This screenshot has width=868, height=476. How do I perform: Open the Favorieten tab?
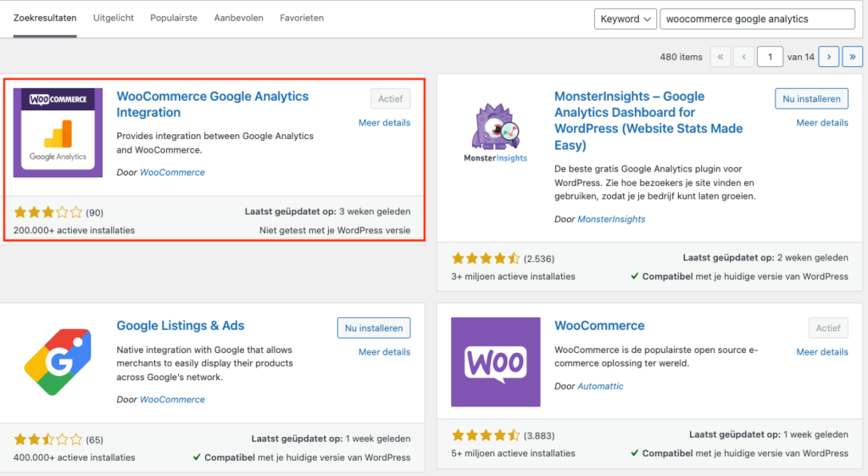point(302,19)
